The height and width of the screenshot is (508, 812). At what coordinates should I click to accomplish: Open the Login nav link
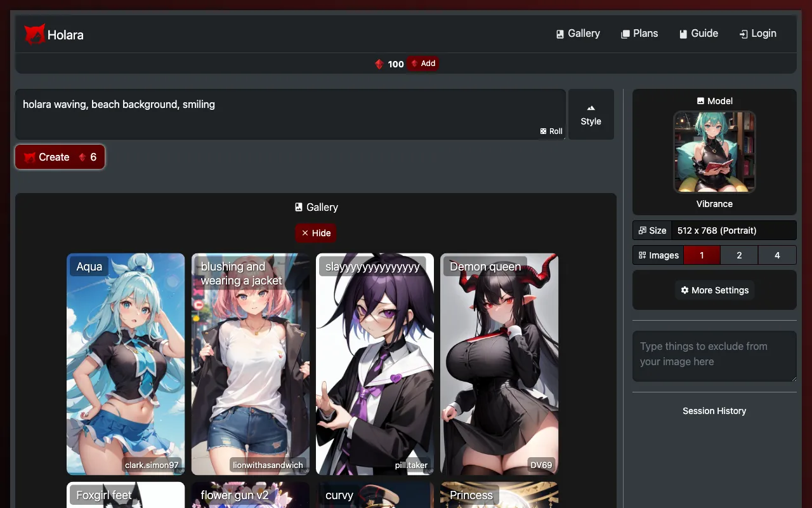[x=758, y=34]
